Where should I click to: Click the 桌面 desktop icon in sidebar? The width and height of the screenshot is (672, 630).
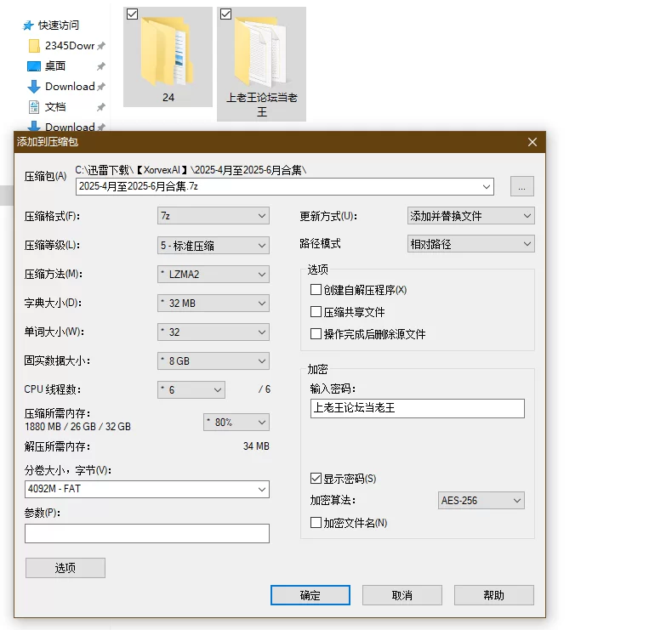coord(34,66)
